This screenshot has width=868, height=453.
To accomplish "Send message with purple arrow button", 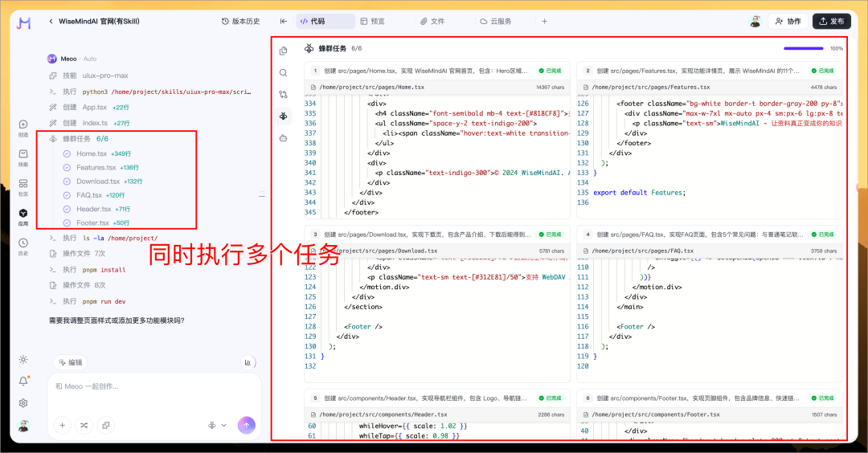I will (x=247, y=425).
